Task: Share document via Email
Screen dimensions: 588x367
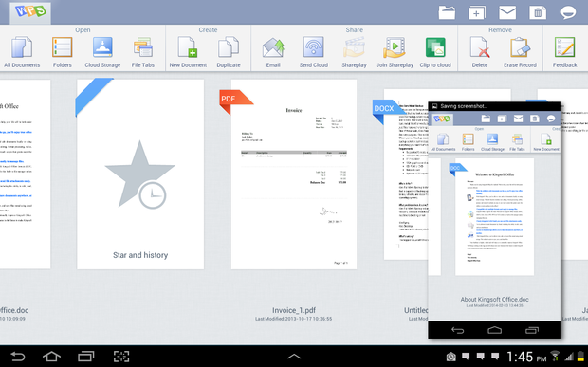Action: pyautogui.click(x=273, y=52)
